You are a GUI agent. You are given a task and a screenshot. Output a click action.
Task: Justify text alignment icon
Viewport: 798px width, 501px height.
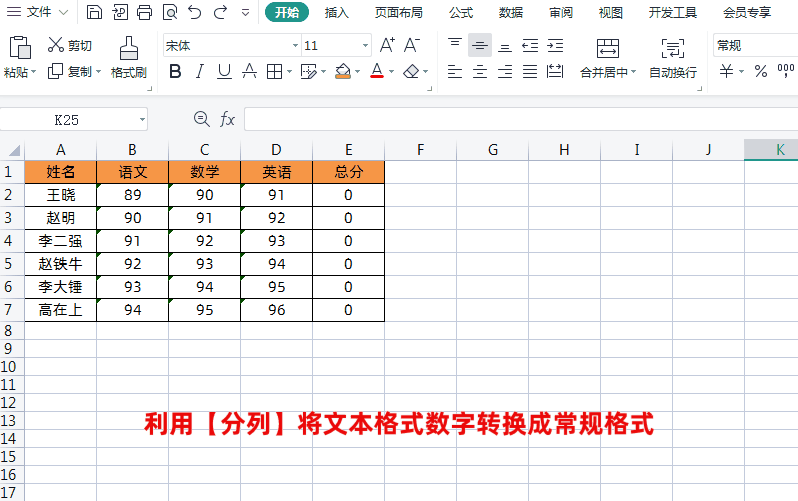pos(530,72)
